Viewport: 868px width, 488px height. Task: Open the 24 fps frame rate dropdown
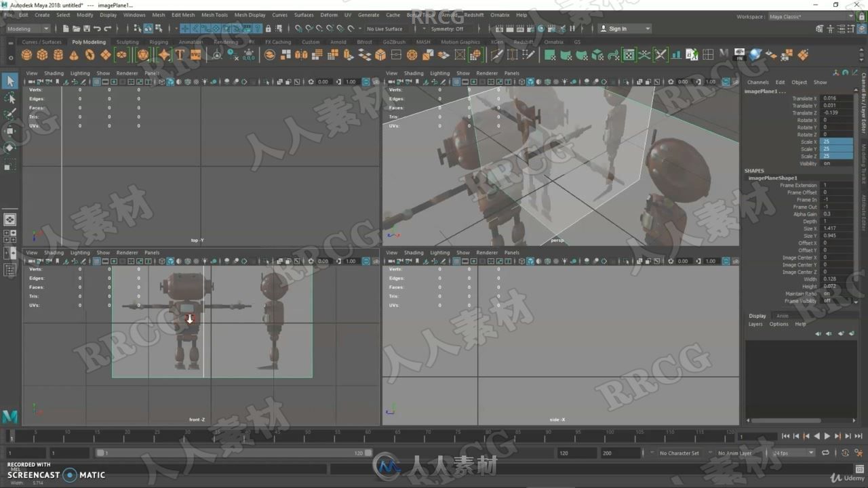793,453
